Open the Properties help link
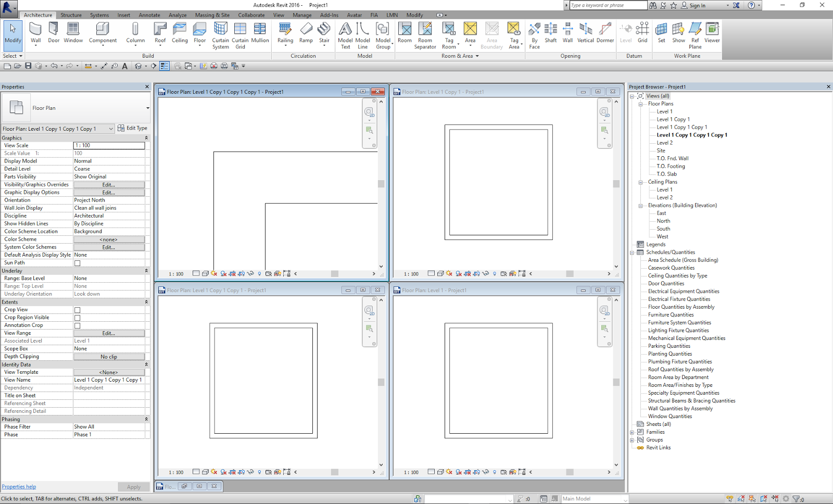 pyautogui.click(x=19, y=487)
